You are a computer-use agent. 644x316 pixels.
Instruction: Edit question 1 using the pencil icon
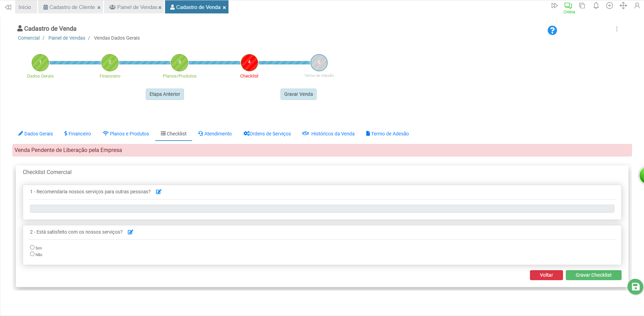(x=159, y=192)
